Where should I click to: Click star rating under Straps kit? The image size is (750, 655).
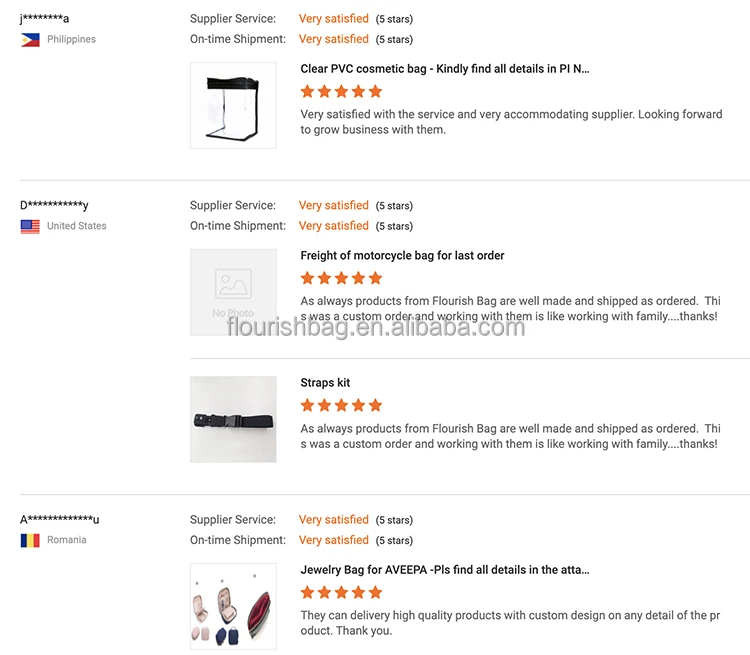click(341, 405)
